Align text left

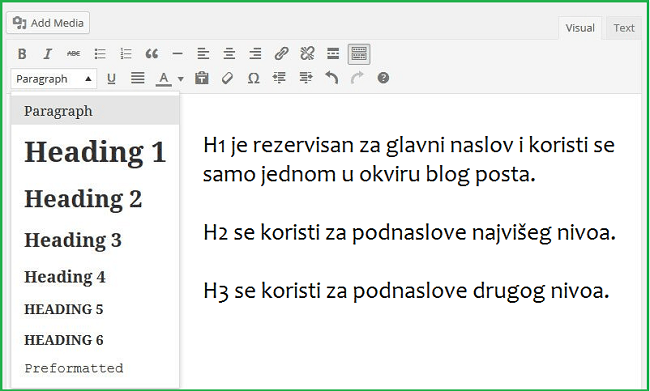(x=203, y=53)
